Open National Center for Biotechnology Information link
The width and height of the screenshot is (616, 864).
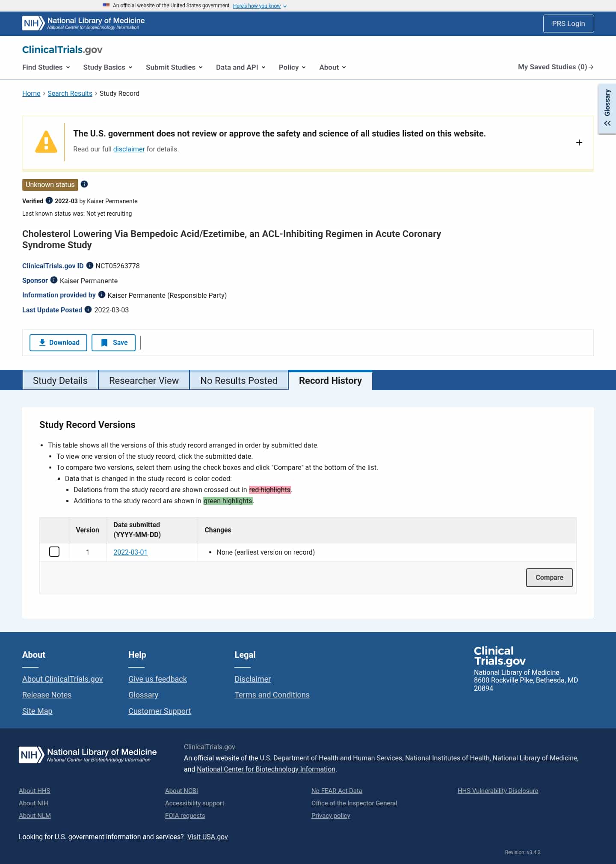coord(266,769)
